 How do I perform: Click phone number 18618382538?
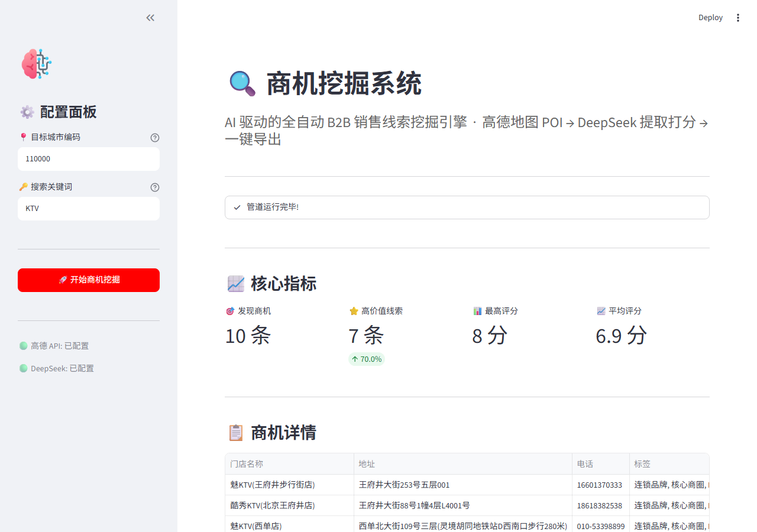pyautogui.click(x=601, y=505)
